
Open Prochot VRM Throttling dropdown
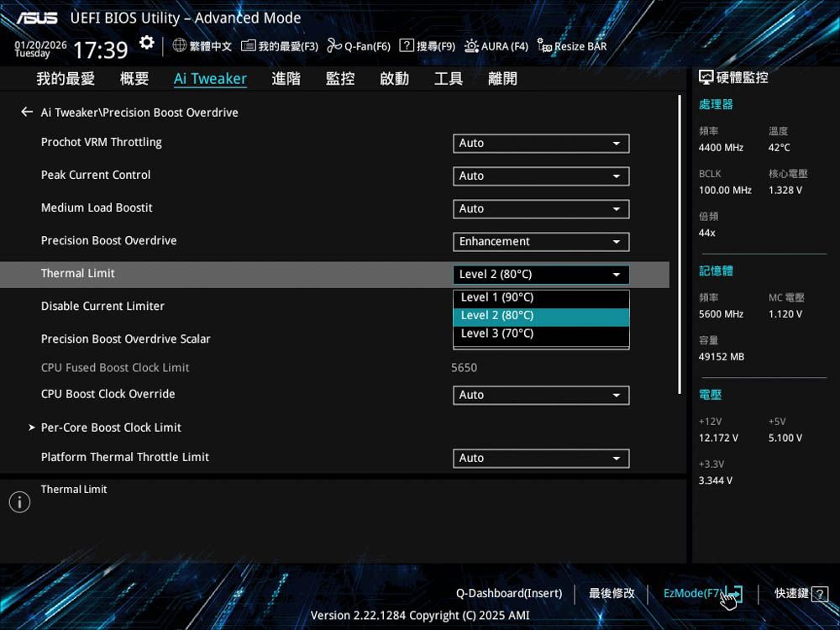[540, 144]
